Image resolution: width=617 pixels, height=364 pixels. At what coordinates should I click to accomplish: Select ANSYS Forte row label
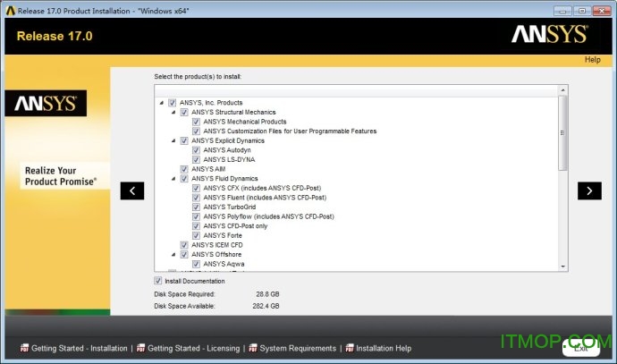coord(223,235)
